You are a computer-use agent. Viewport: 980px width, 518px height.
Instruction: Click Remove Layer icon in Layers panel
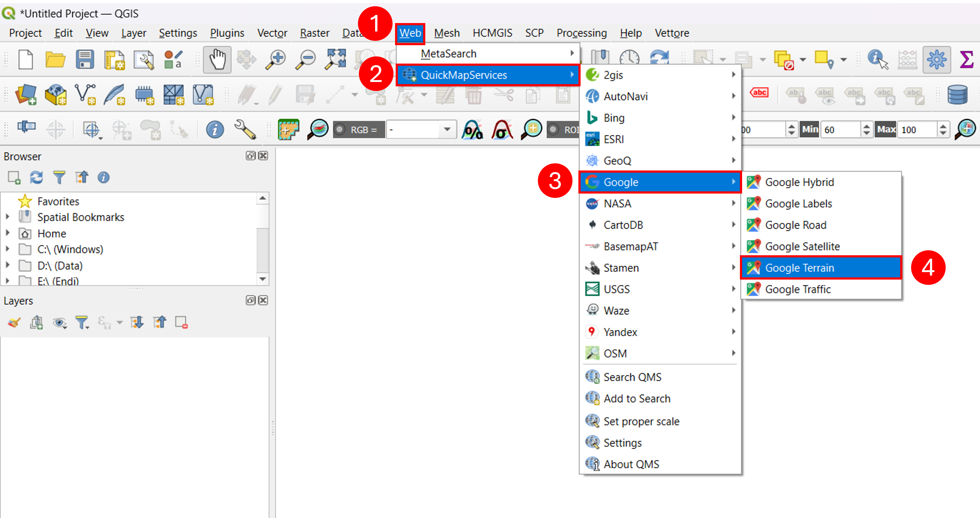pyautogui.click(x=181, y=323)
